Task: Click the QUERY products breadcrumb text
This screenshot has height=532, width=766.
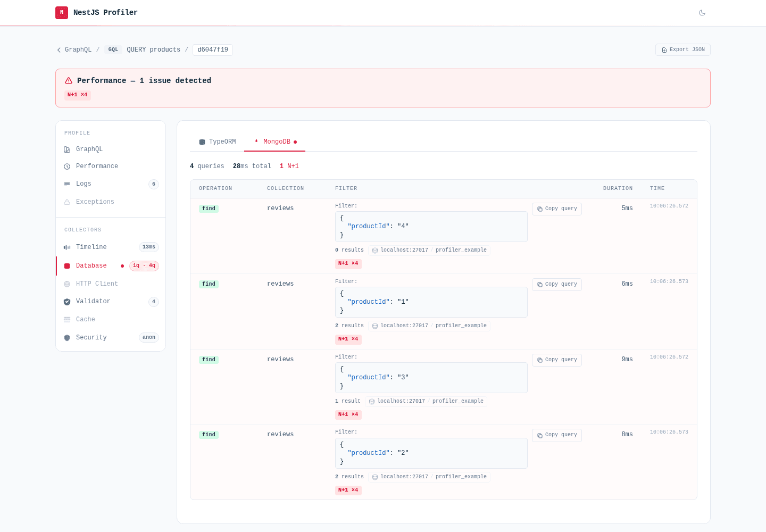Action: 153,49
